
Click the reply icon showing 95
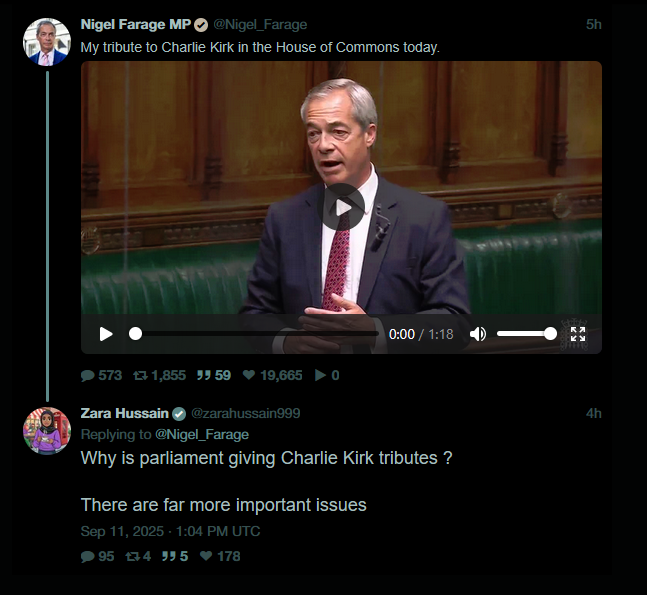[x=87, y=557]
